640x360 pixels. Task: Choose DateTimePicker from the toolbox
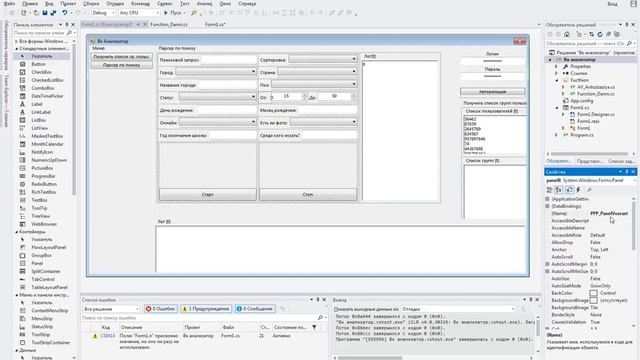pyautogui.click(x=47, y=96)
